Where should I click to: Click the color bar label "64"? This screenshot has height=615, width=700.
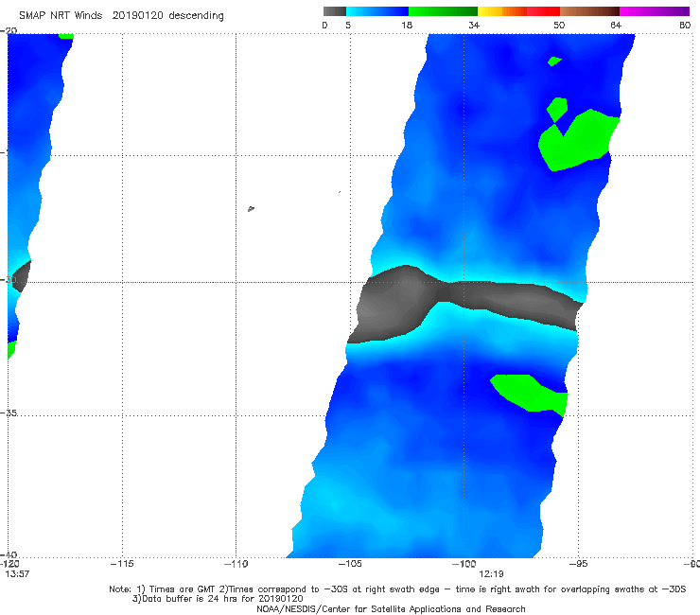(x=616, y=25)
